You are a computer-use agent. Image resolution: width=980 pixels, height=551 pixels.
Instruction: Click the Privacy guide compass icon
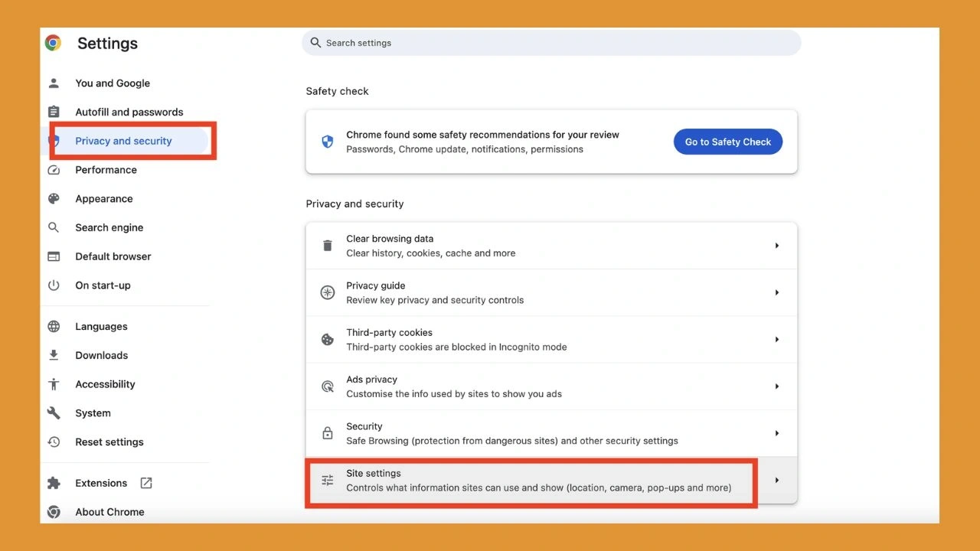[328, 292]
